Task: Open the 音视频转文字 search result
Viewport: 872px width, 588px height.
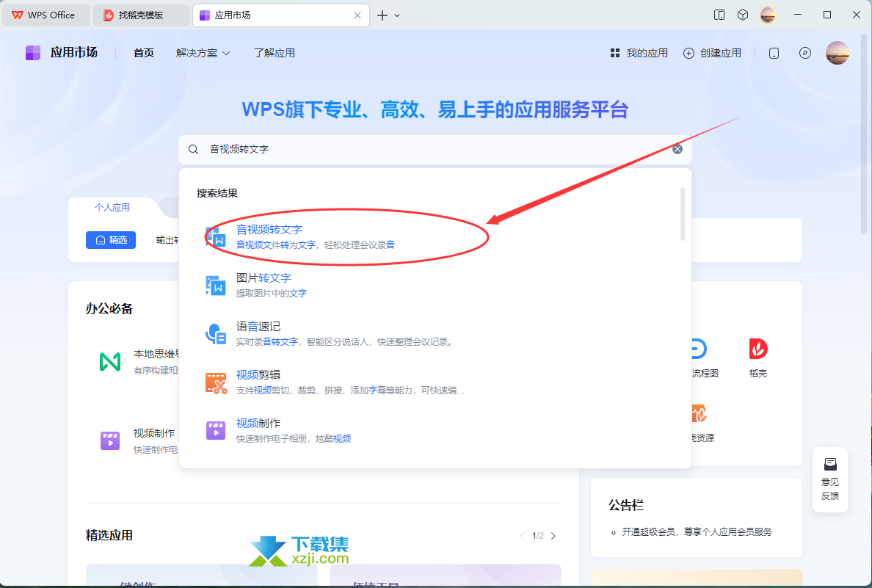Action: (435, 237)
